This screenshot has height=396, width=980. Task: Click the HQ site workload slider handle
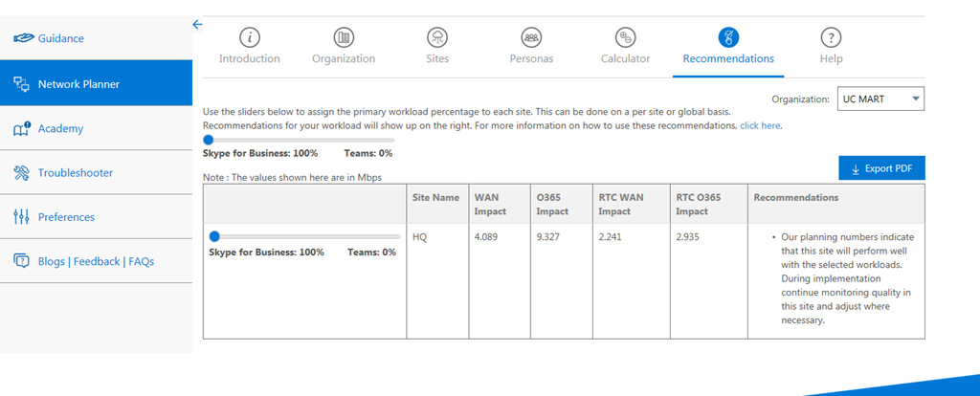click(214, 236)
